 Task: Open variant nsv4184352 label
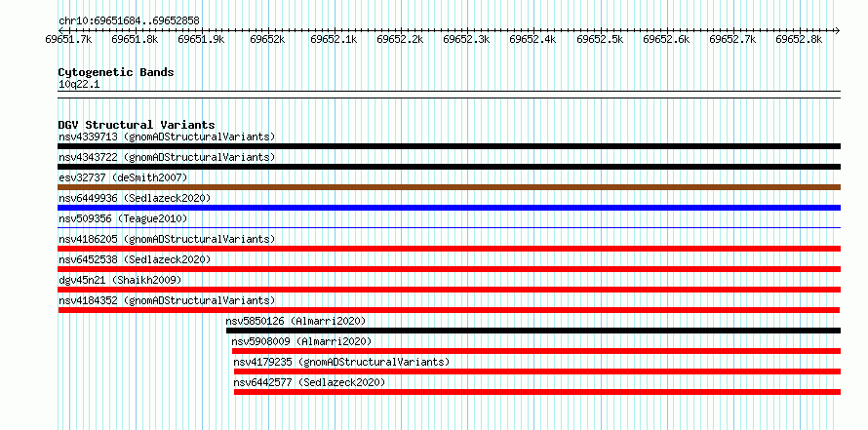tap(167, 300)
